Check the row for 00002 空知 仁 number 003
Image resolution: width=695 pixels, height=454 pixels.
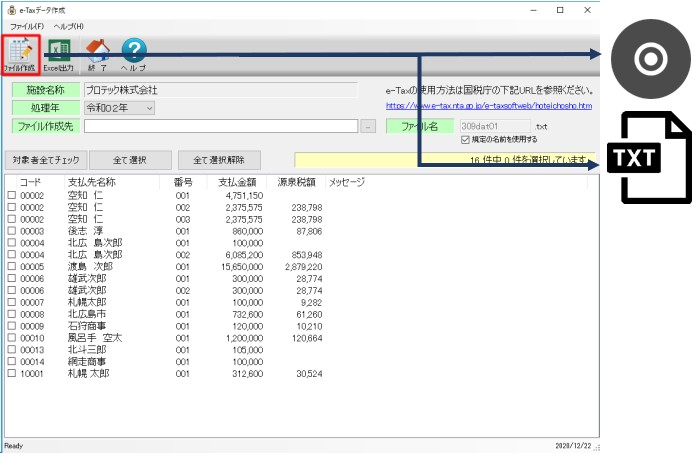[12, 219]
